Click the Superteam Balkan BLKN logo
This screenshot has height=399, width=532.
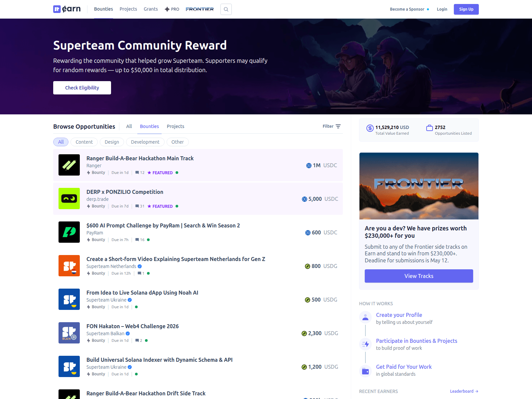tap(69, 333)
